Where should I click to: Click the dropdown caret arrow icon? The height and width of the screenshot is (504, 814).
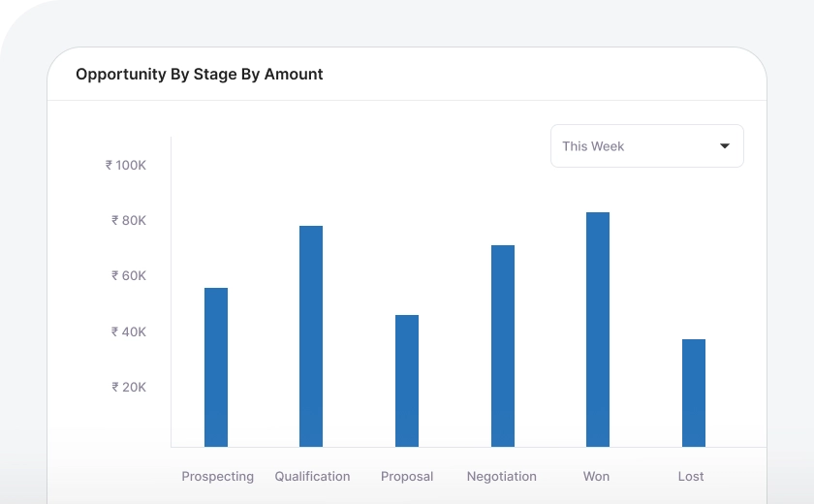coord(725,146)
